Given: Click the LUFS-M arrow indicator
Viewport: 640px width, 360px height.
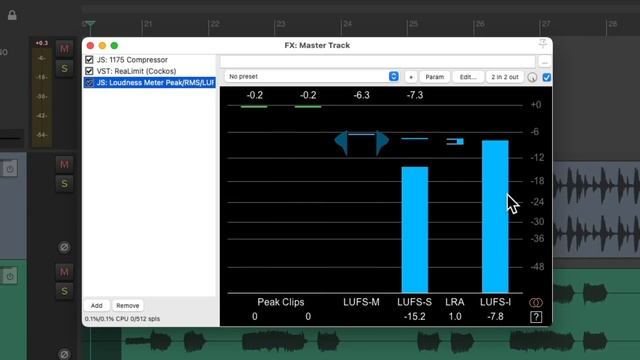Looking at the screenshot, I should (362, 142).
